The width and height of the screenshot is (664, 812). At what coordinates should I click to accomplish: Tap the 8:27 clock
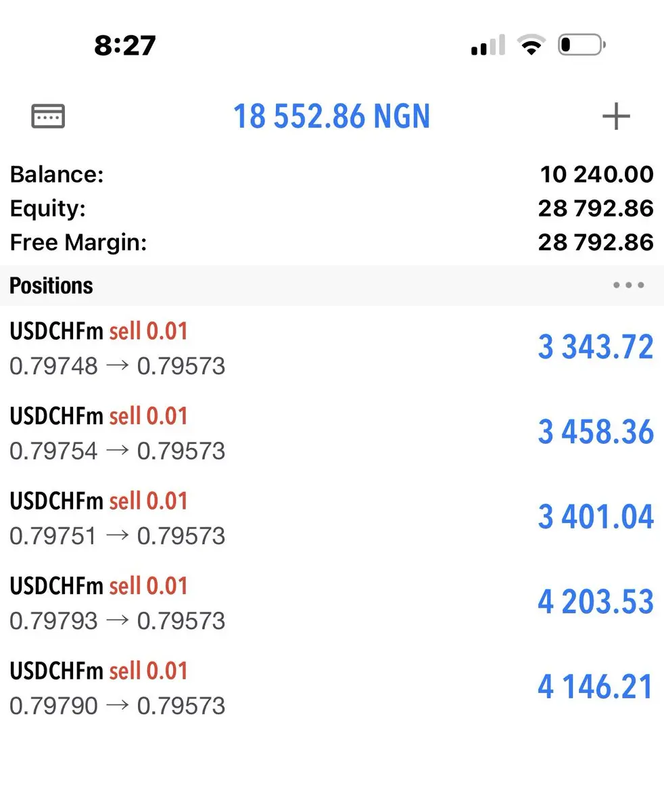(125, 45)
